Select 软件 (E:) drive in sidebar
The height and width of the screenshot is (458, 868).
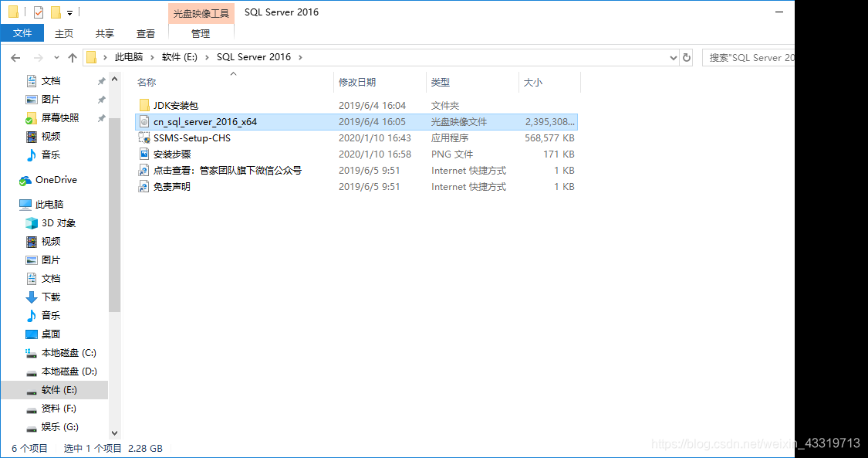54,391
